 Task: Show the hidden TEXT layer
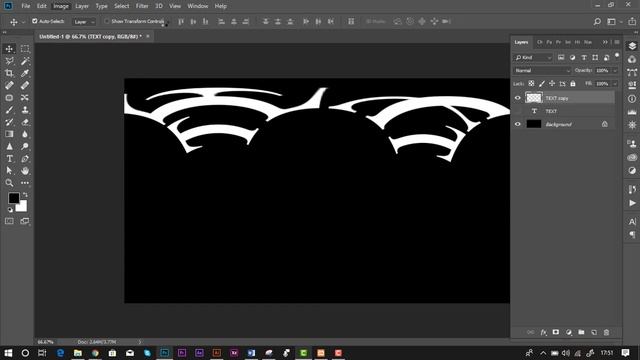pos(518,111)
